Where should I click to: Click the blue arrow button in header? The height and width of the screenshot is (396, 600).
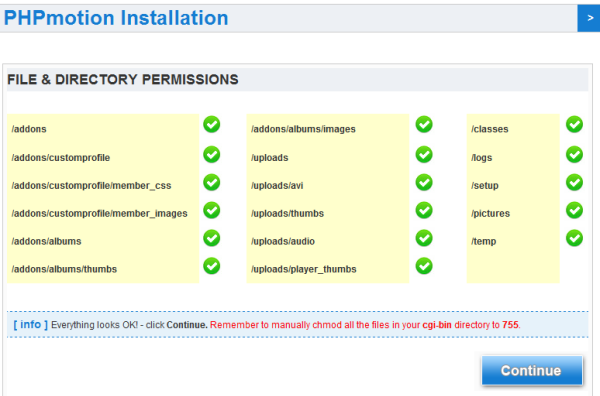coord(589,18)
